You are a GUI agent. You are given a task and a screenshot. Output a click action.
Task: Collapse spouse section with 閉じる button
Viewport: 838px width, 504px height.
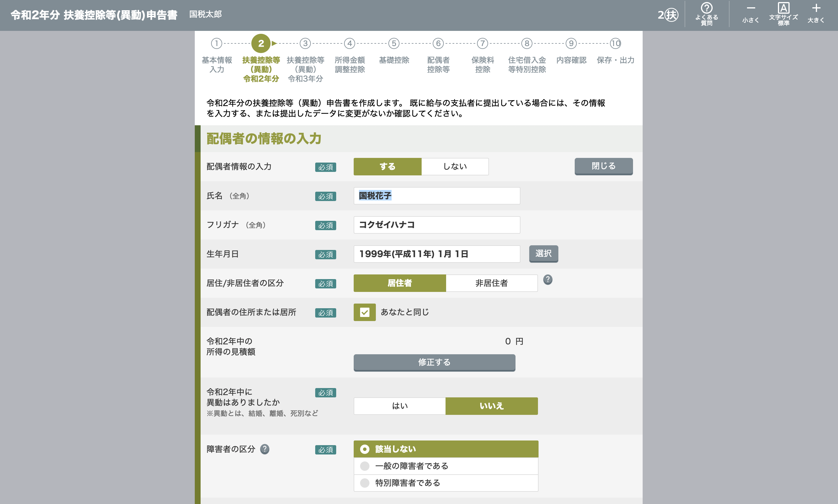(x=603, y=166)
